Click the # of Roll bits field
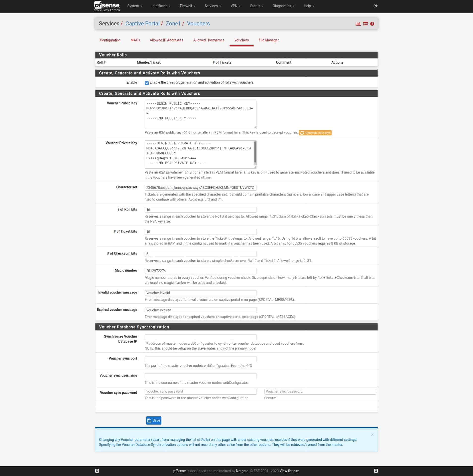The width and height of the screenshot is (473, 476). point(200,210)
